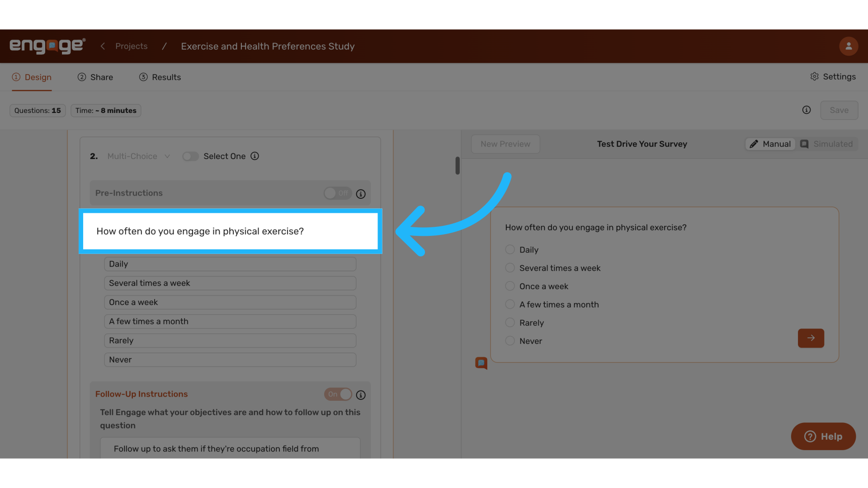Turn on the Pre-Instructions toggle
Image resolution: width=868 pixels, height=488 pixels.
(x=338, y=193)
